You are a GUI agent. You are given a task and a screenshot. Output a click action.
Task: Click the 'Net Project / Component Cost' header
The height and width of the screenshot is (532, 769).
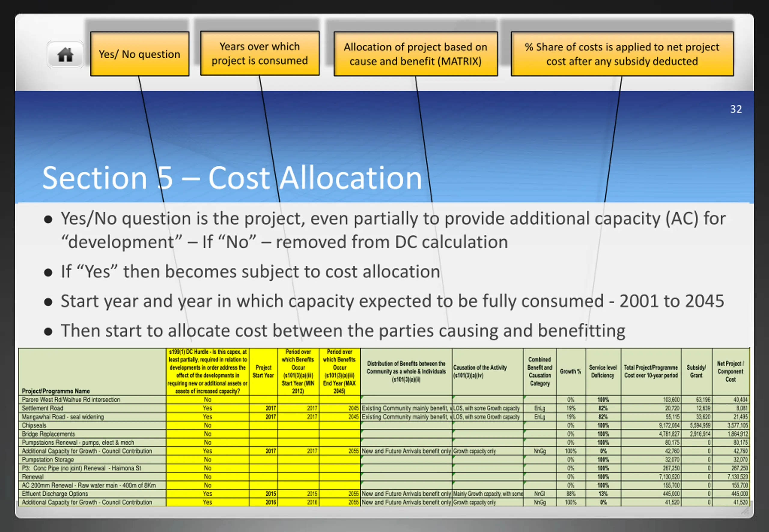730,371
